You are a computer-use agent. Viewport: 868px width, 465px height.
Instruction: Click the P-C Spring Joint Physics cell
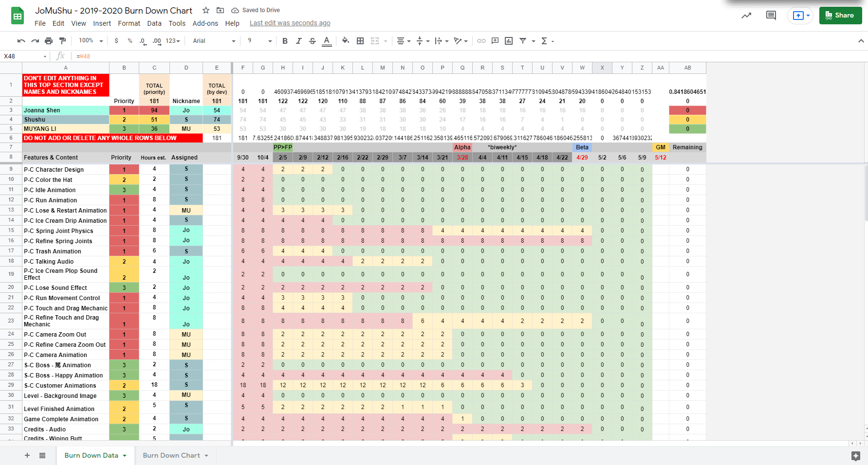coord(66,231)
